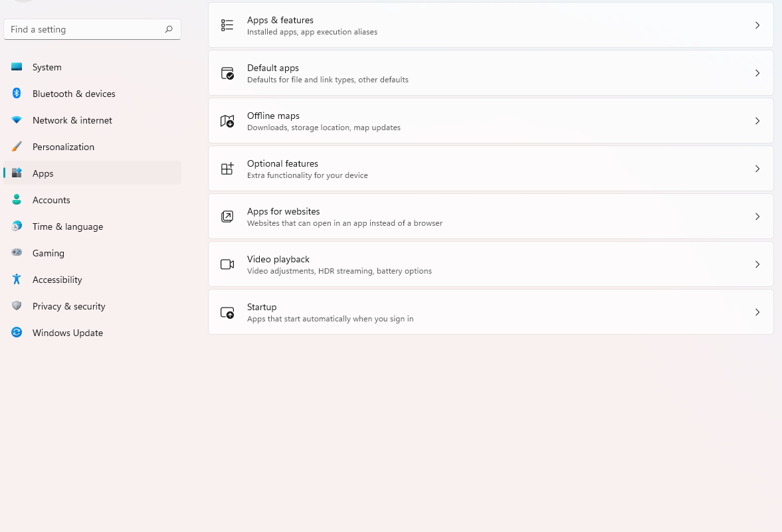Click the Offline maps icon
Image resolution: width=782 pixels, height=532 pixels.
tap(227, 121)
